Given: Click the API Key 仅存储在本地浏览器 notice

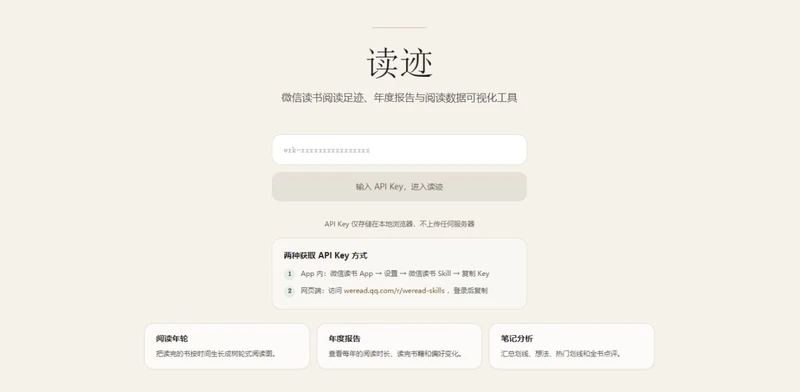Looking at the screenshot, I should [x=399, y=224].
